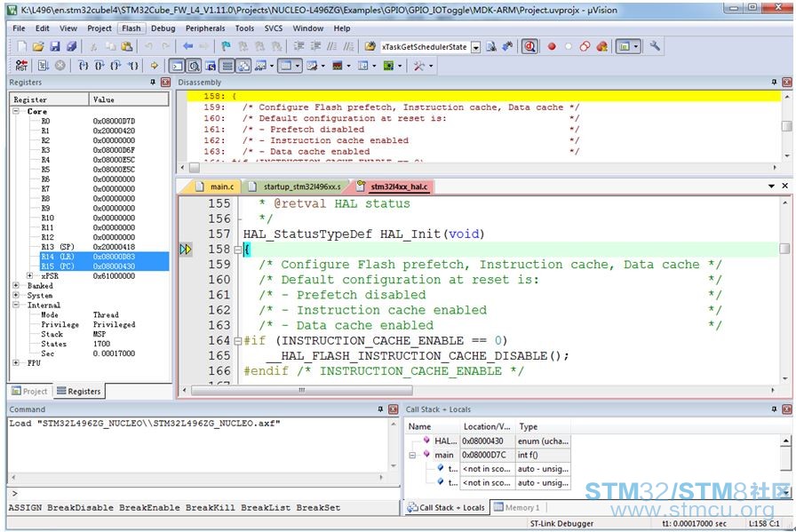Insert a bookmark with flag icon
Viewport: 796px width, 532px height.
click(227, 47)
